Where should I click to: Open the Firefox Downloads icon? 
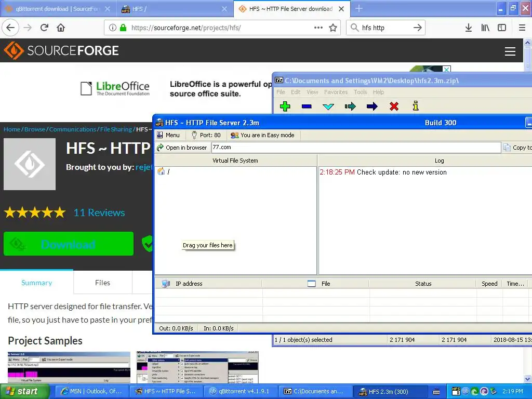(x=469, y=28)
